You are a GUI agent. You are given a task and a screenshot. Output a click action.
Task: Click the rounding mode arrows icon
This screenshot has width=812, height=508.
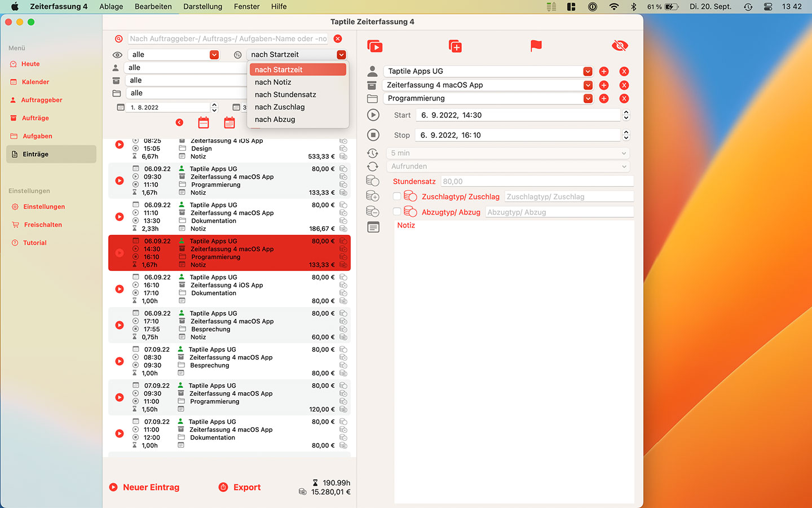pos(373,167)
